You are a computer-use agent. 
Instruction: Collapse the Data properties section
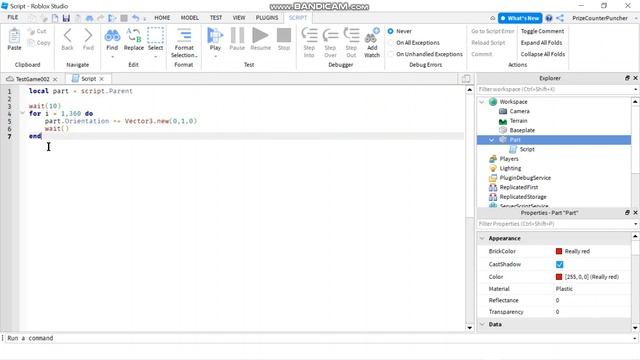coord(482,324)
